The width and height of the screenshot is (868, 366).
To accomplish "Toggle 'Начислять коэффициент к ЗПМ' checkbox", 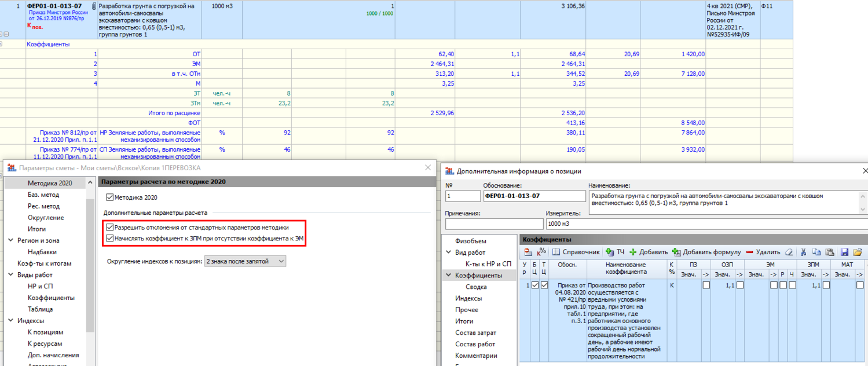I will [111, 238].
